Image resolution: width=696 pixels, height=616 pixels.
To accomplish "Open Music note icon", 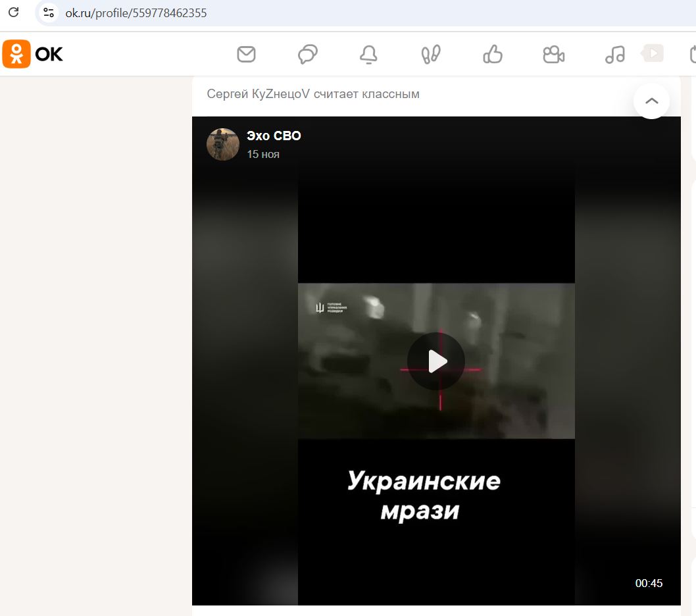I will pyautogui.click(x=614, y=55).
